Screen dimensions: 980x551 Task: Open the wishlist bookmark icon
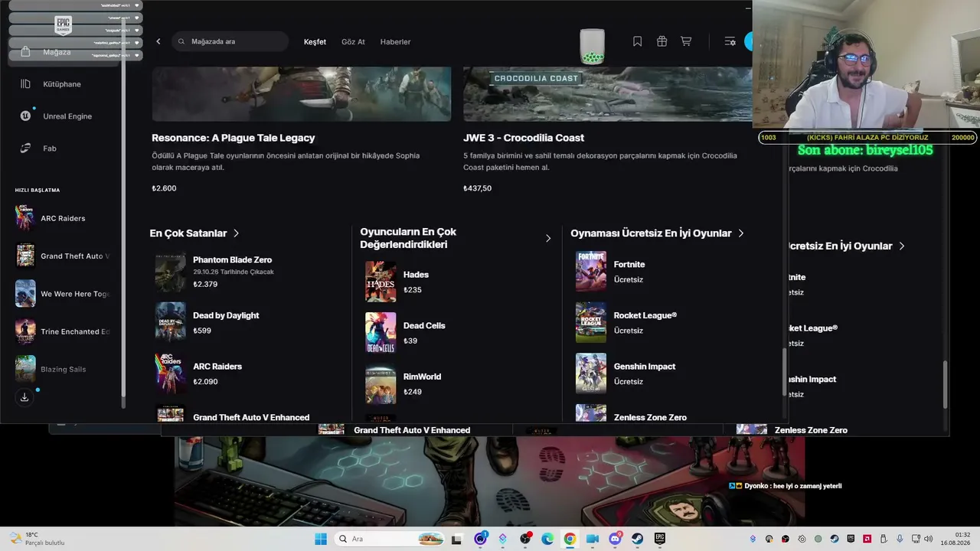[x=637, y=41]
